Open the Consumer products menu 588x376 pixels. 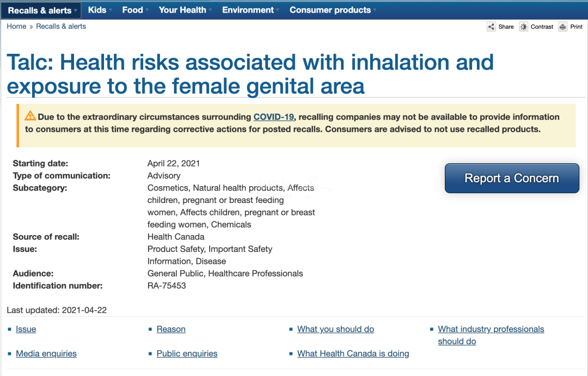pos(333,10)
